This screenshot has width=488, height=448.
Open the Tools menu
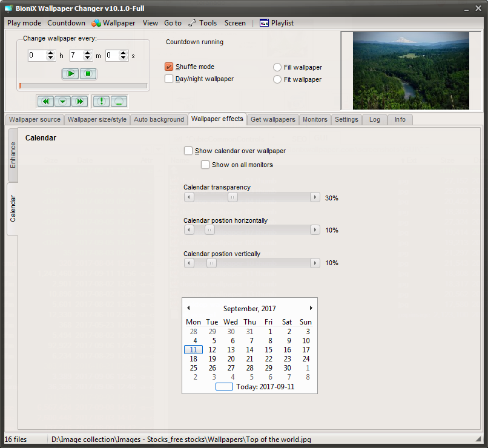click(x=203, y=23)
